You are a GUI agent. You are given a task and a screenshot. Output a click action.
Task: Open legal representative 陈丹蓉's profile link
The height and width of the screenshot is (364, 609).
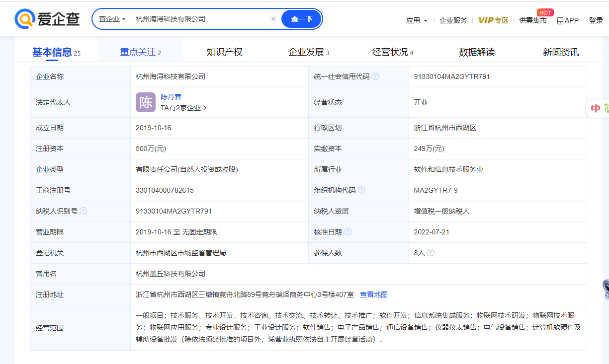[x=171, y=97]
